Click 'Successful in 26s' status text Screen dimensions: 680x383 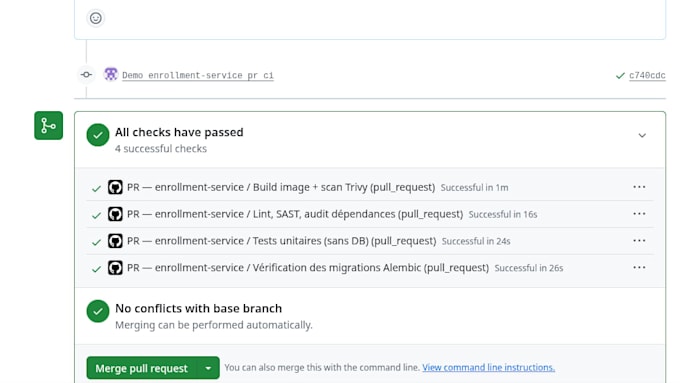coord(529,268)
